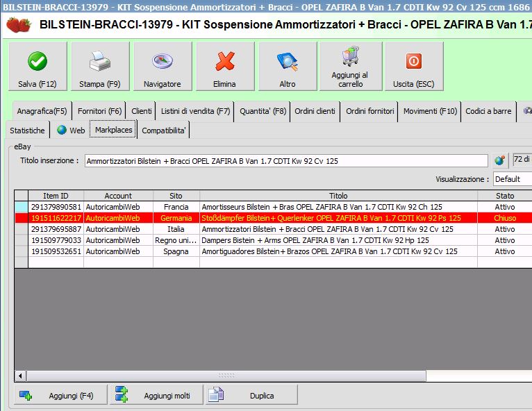The image size is (532, 411).
Task: Click the Duplica button
Action: tap(251, 395)
